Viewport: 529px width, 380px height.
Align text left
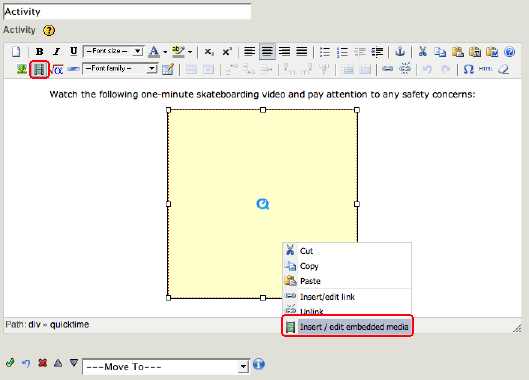pyautogui.click(x=250, y=52)
